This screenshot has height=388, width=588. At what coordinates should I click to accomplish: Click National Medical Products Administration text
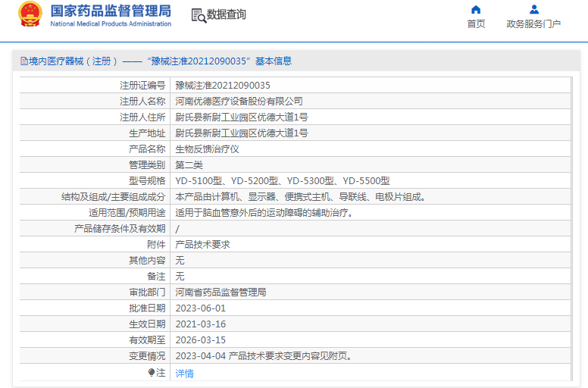click(x=111, y=24)
